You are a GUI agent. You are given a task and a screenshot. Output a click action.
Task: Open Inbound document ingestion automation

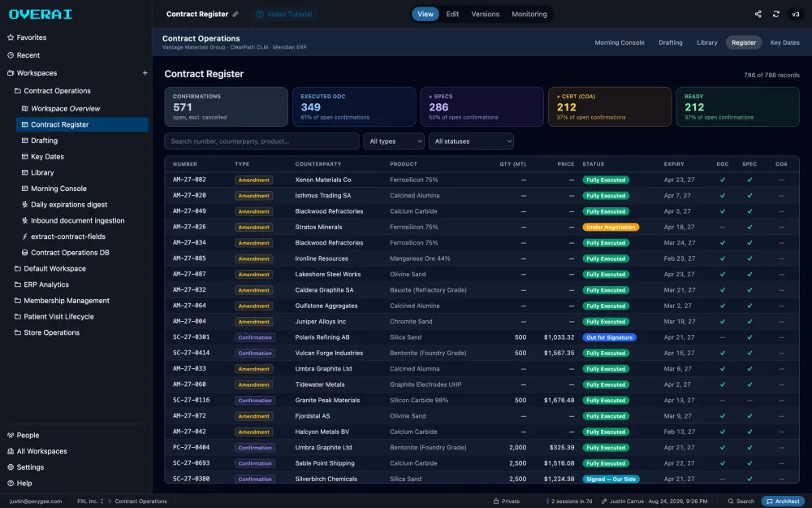(73, 220)
